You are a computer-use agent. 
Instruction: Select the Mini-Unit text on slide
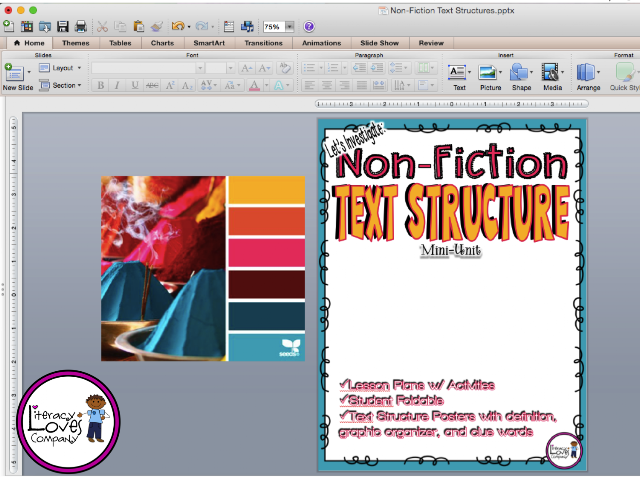point(451,250)
